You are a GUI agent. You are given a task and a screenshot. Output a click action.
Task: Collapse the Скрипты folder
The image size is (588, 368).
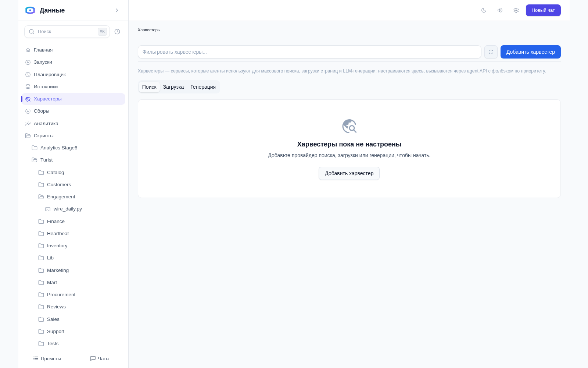(x=73, y=136)
